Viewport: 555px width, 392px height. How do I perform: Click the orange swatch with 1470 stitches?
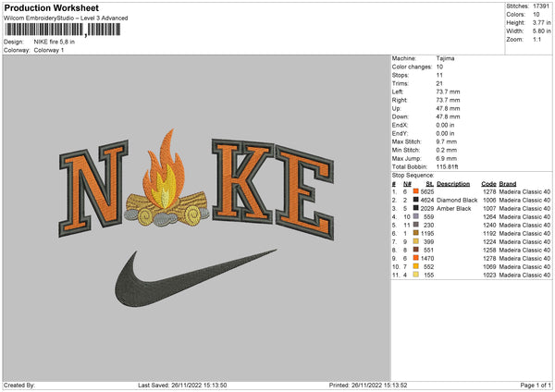point(416,258)
